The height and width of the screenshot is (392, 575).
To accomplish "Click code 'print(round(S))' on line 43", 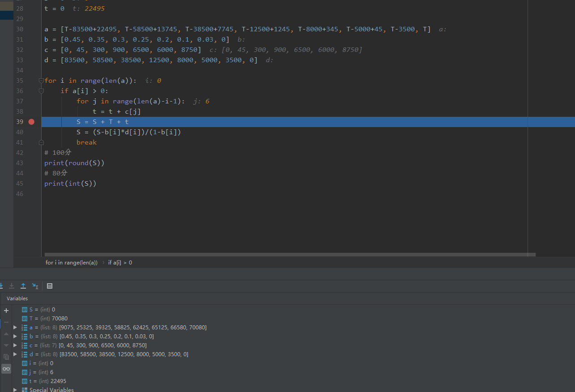I will [x=74, y=163].
